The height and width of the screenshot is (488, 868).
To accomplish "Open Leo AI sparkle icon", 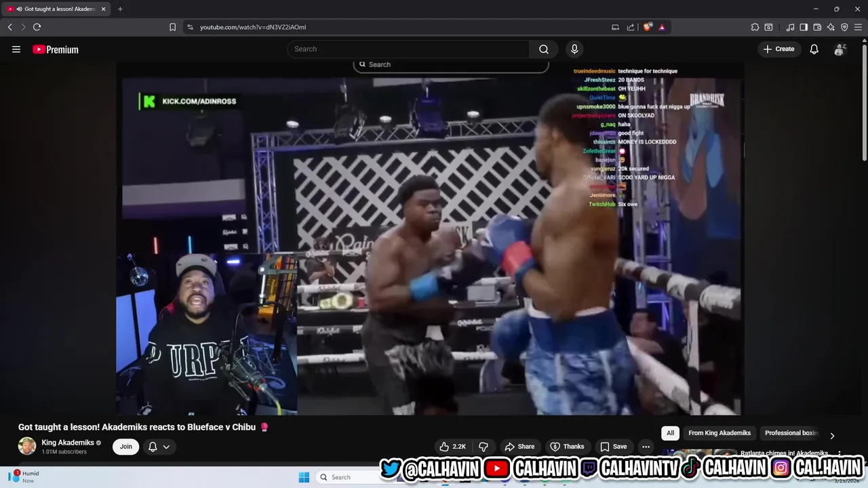I will click(831, 27).
